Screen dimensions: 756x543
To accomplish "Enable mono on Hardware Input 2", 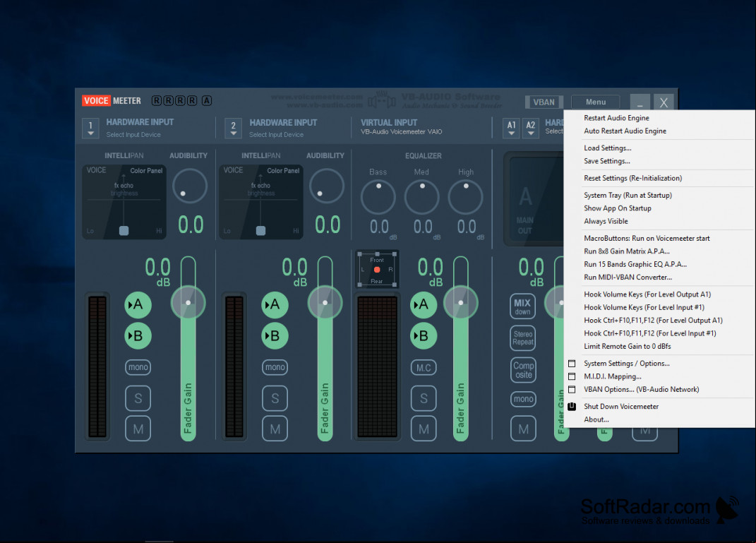I will click(x=275, y=367).
